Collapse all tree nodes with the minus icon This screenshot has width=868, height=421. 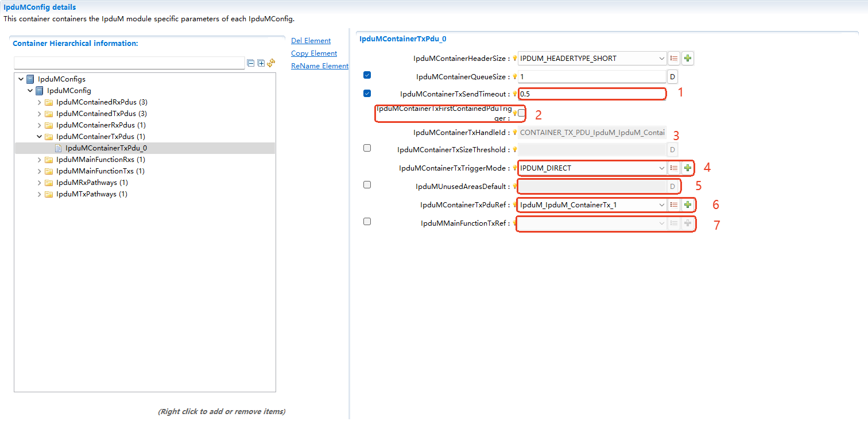[251, 63]
